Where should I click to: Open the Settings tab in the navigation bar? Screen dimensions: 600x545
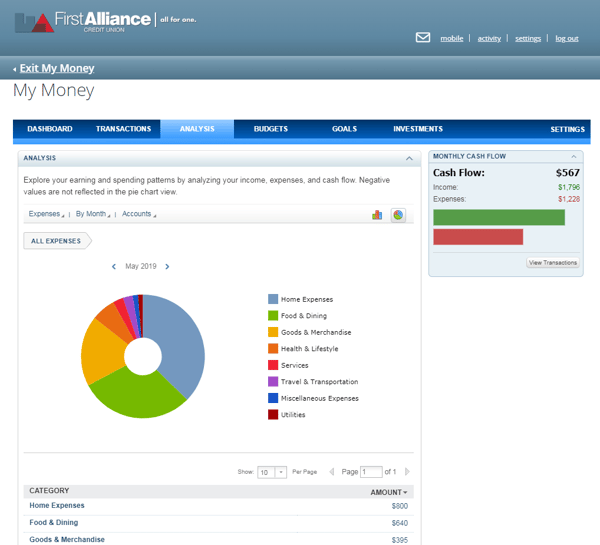pos(567,129)
